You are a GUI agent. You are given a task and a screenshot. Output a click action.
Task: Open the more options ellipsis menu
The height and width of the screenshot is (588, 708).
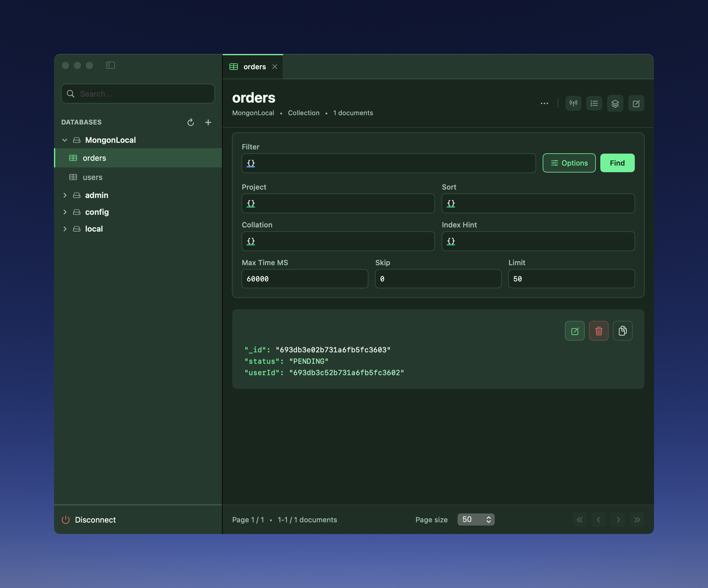544,103
